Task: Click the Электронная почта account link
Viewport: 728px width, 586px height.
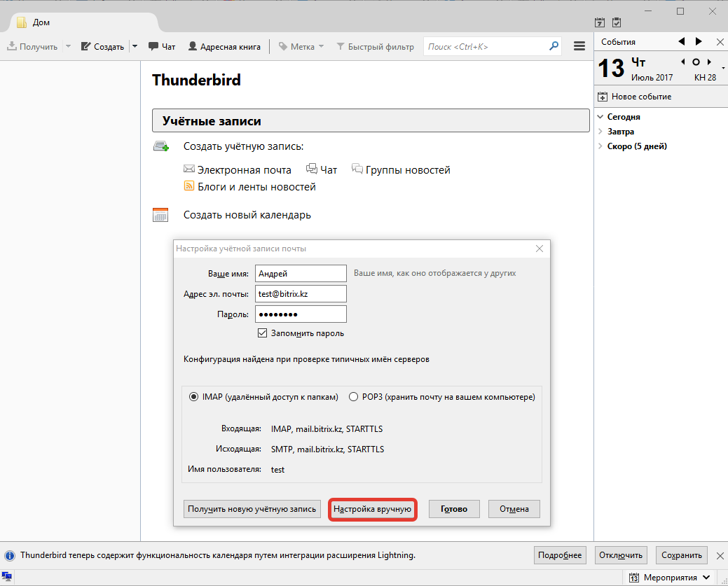Action: click(x=238, y=170)
